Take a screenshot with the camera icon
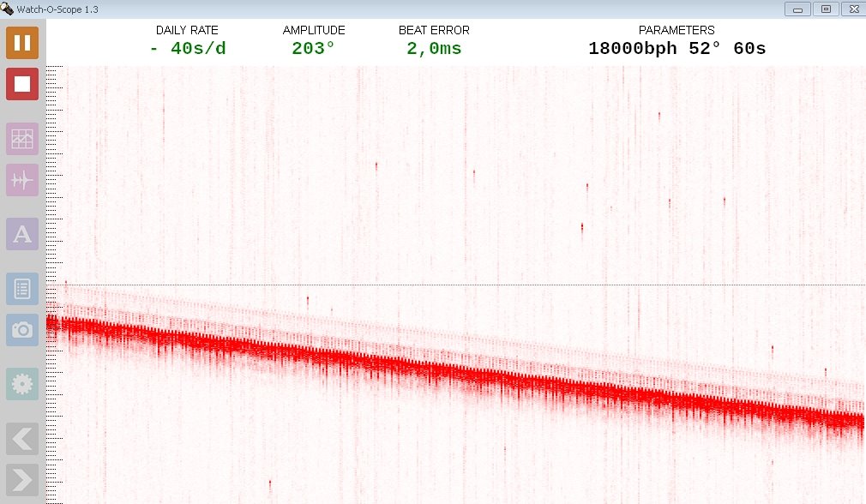This screenshot has width=866, height=504. [22, 330]
